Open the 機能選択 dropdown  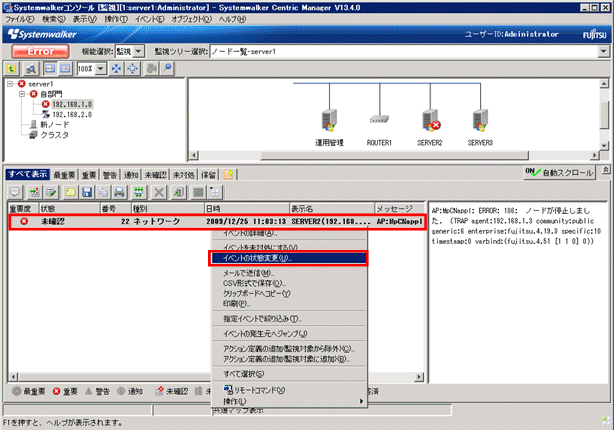point(139,51)
